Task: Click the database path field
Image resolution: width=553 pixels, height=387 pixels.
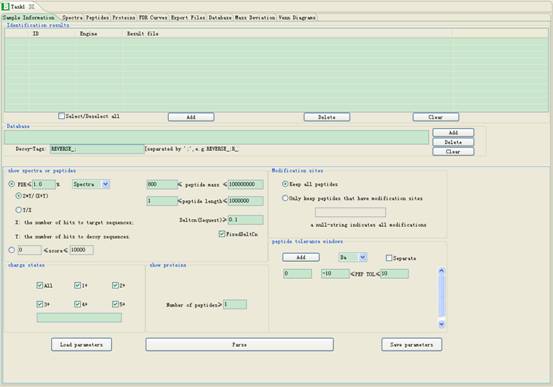Action: pyautogui.click(x=217, y=137)
